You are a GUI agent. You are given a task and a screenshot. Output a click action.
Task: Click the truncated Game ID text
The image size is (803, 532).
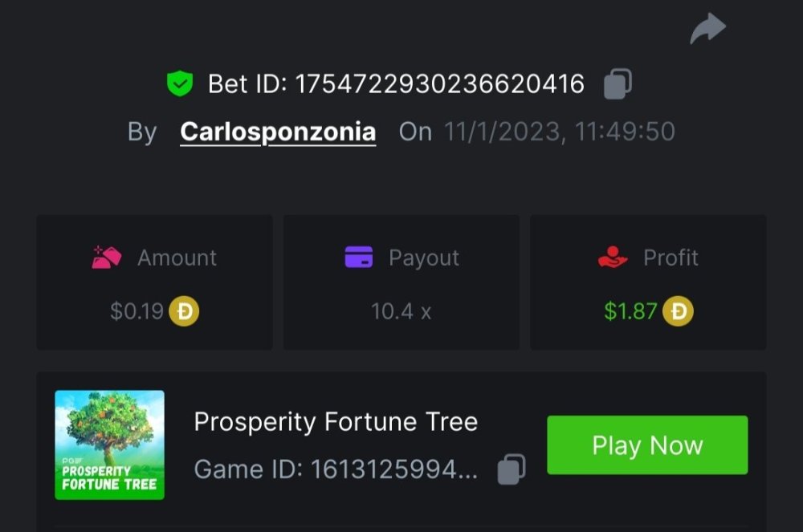click(x=336, y=469)
